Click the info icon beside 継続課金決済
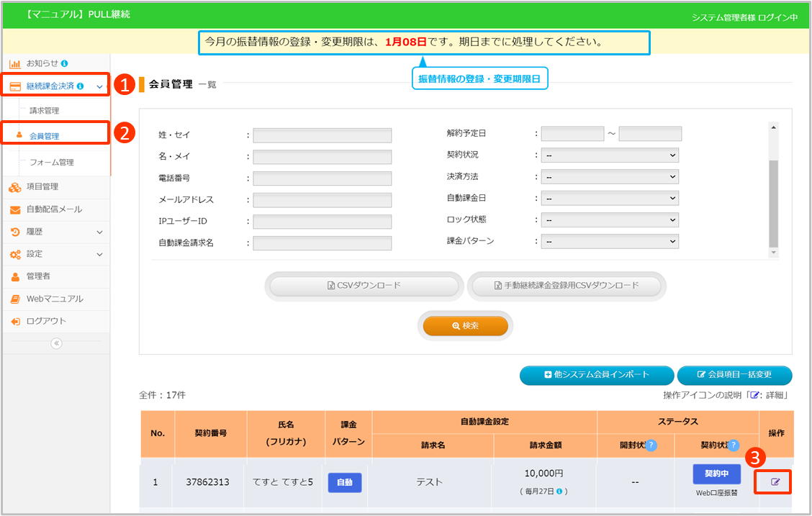812x516 pixels. pos(80,86)
